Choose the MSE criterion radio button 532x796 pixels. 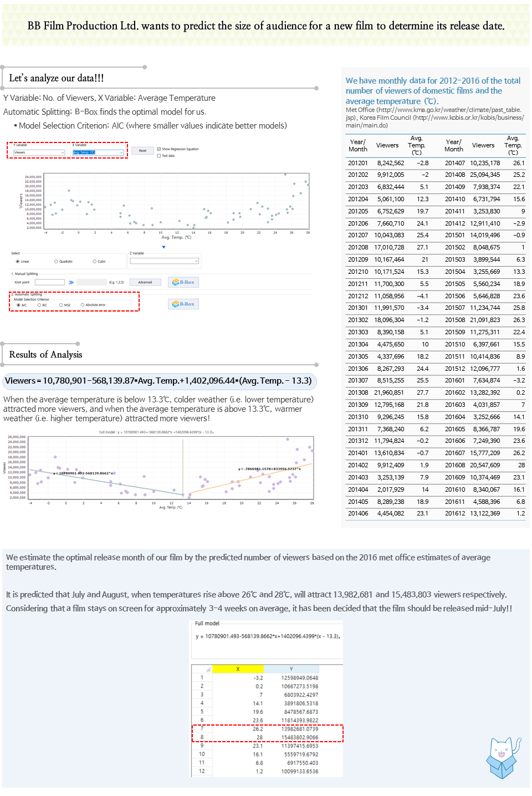[x=61, y=305]
